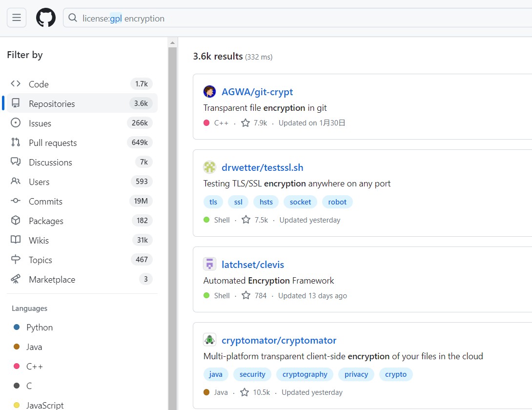Image resolution: width=532 pixels, height=410 pixels.
Task: Click the cryptomator avatar image
Action: click(x=210, y=340)
